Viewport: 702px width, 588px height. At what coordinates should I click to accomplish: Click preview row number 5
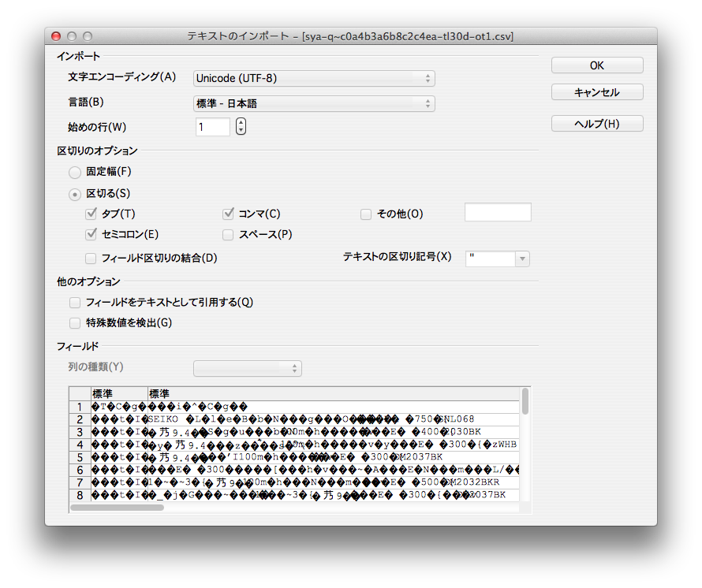[80, 457]
